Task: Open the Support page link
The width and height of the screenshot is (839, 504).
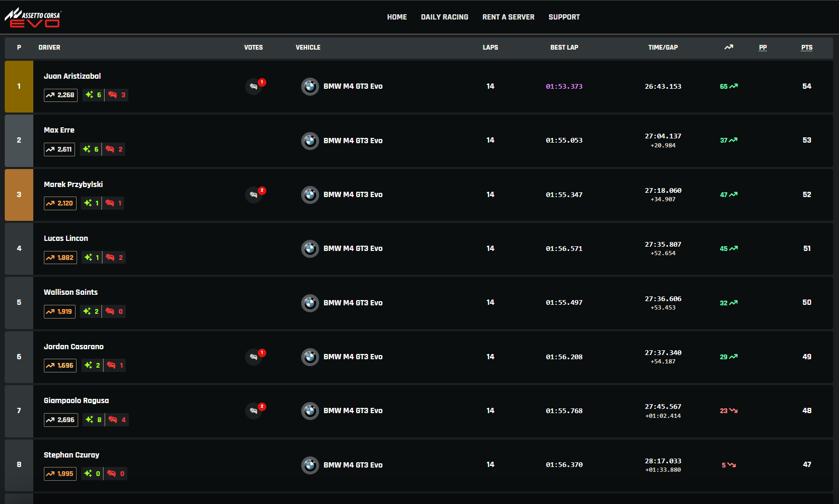Action: pyautogui.click(x=564, y=17)
